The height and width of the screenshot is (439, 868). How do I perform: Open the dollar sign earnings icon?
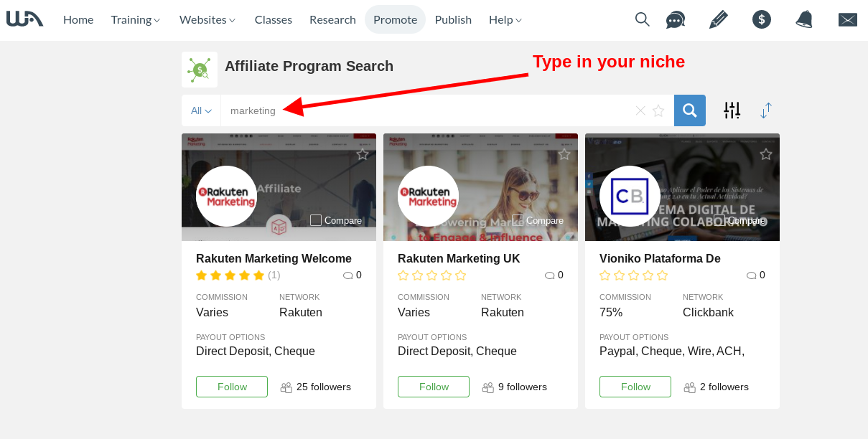point(762,19)
